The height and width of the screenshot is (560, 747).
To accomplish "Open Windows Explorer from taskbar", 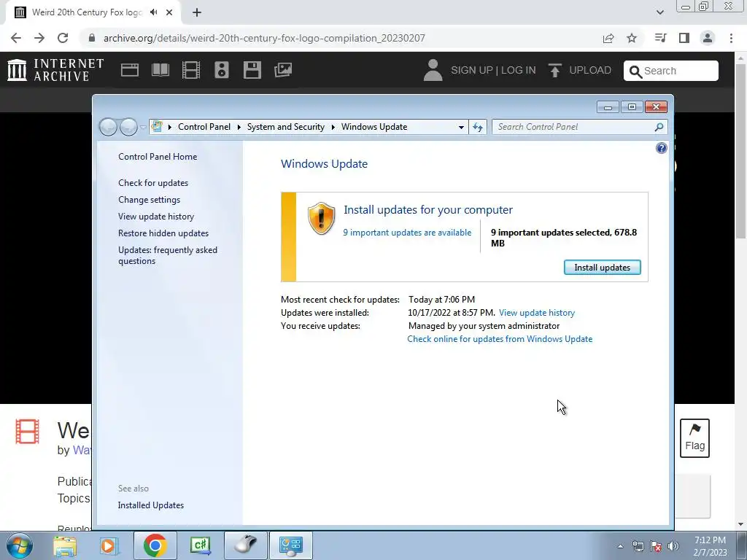I will 65,545.
